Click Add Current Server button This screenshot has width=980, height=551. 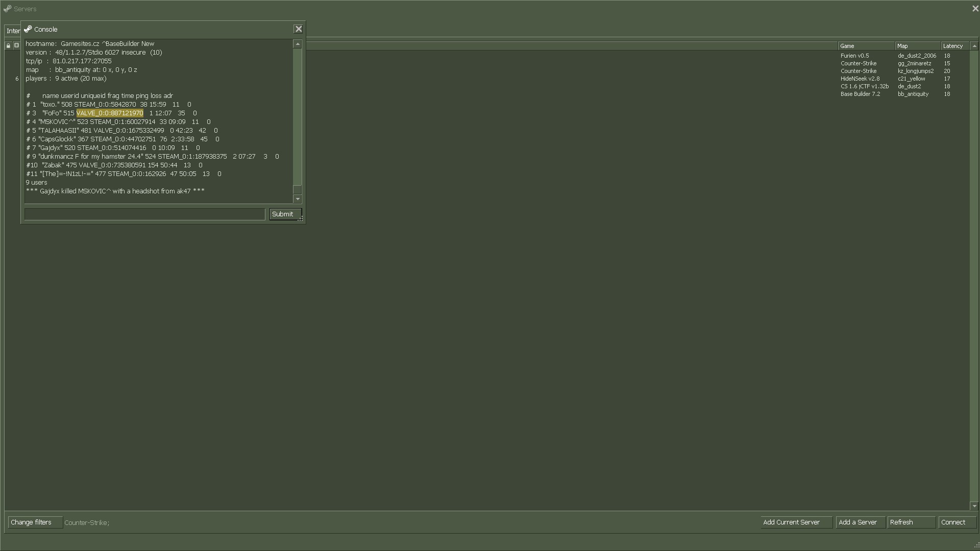pos(796,522)
